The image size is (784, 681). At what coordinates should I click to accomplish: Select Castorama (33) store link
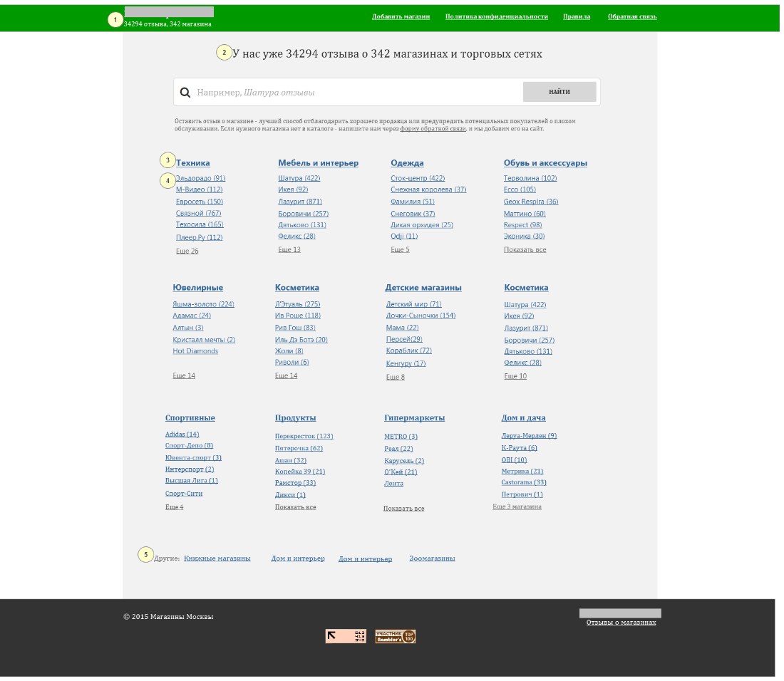click(x=524, y=482)
